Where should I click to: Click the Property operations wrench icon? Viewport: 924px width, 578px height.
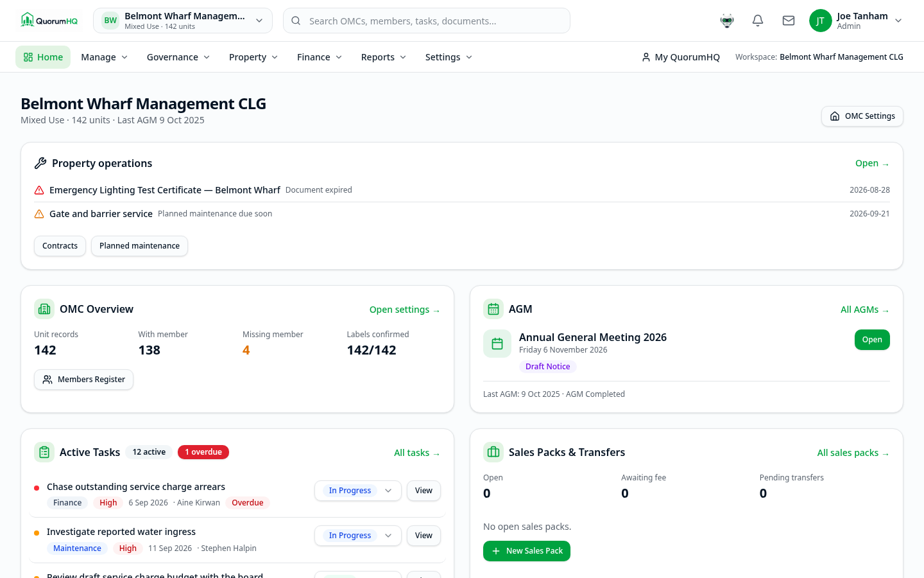tap(40, 163)
